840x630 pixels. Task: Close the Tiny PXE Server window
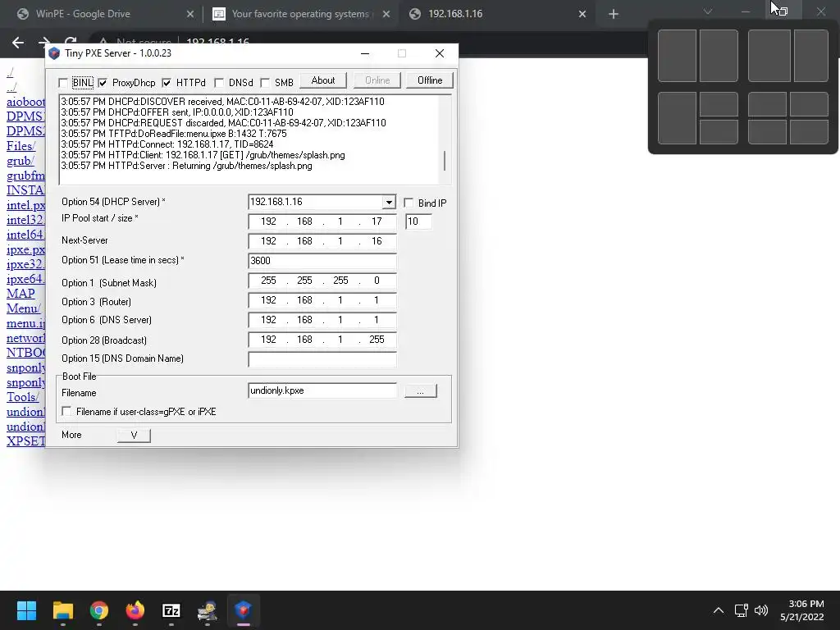[440, 53]
